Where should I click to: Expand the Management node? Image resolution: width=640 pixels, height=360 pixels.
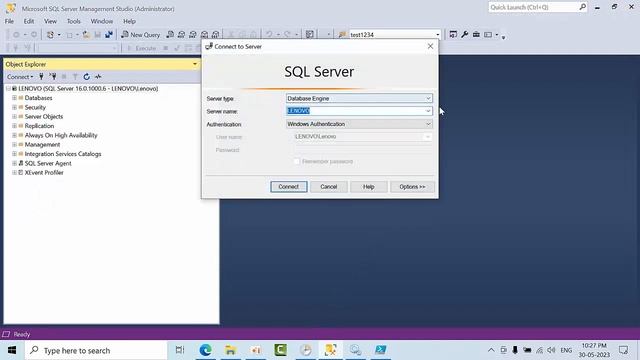click(14, 144)
